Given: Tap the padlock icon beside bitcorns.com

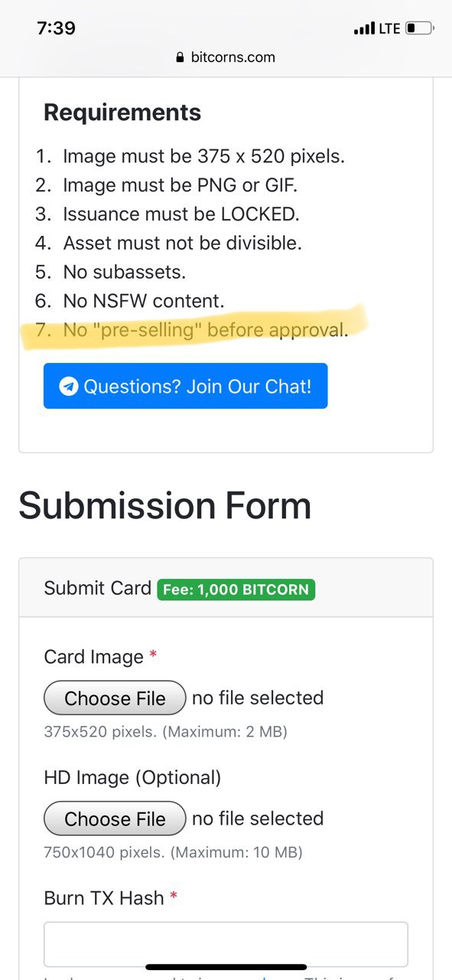Looking at the screenshot, I should 180,57.
